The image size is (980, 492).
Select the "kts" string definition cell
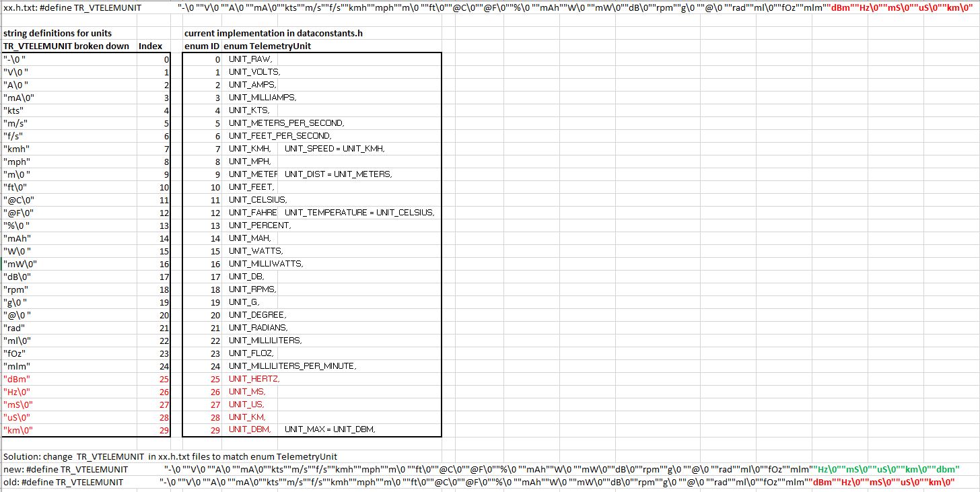(x=13, y=110)
